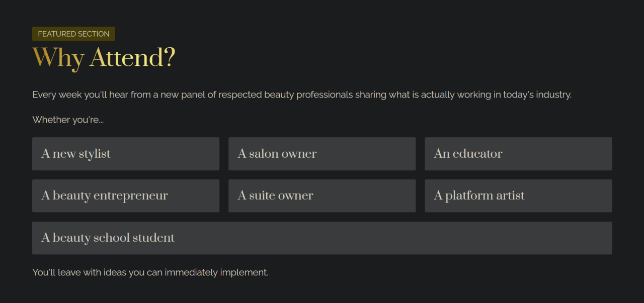Viewport: 644px width, 303px height.
Task: Click the paragraph starting Every week you'll hear
Action: [302, 94]
